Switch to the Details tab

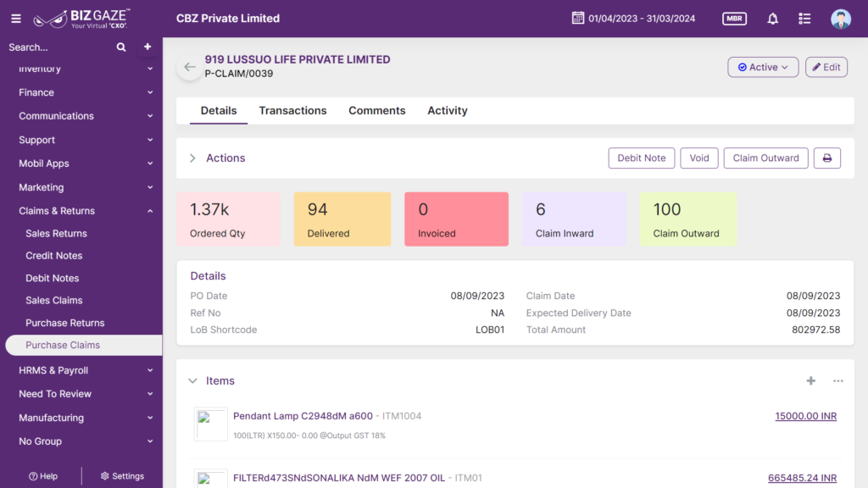click(x=219, y=111)
